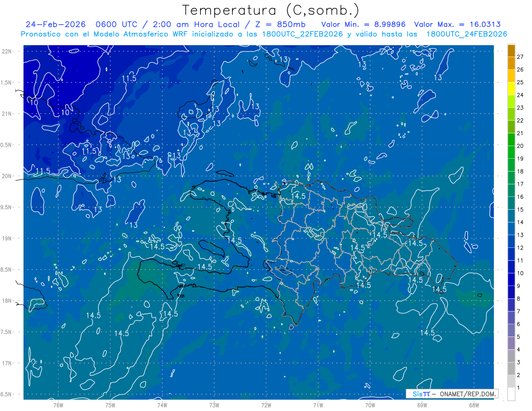Screen dimensions: 532x411
Task: Click the white swatch below colorbar label 1
Action: (511, 394)
